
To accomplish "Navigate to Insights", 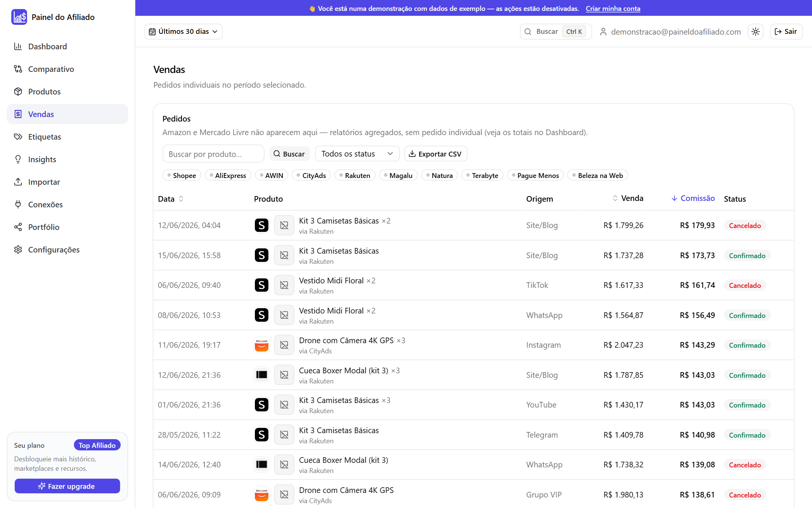I will [x=67, y=159].
